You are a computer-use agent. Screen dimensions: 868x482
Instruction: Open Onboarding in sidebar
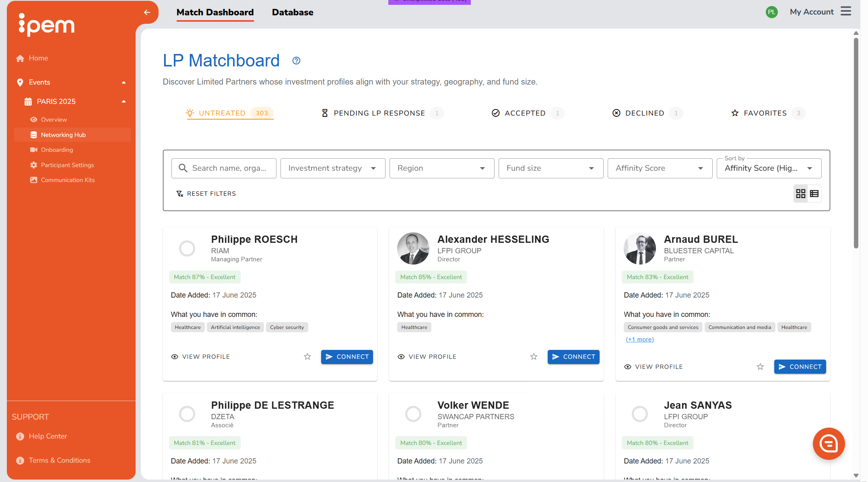[57, 150]
